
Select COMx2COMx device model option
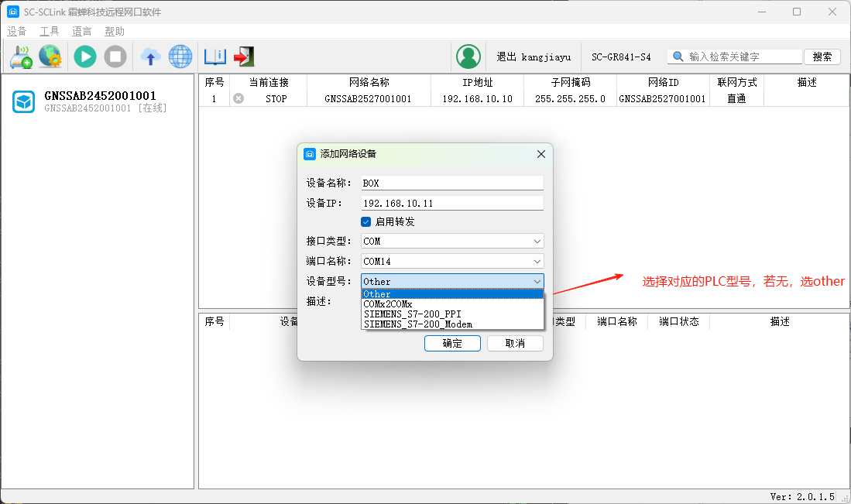click(x=453, y=303)
